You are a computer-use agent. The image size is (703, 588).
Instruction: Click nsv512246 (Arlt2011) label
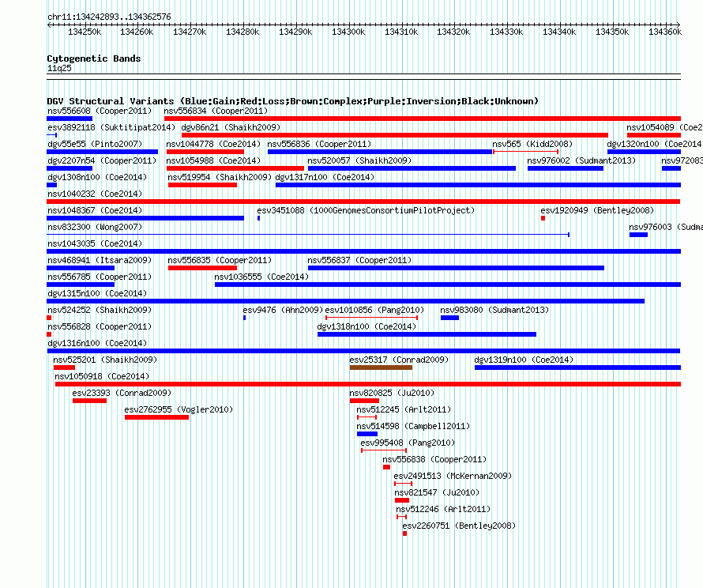point(443,509)
